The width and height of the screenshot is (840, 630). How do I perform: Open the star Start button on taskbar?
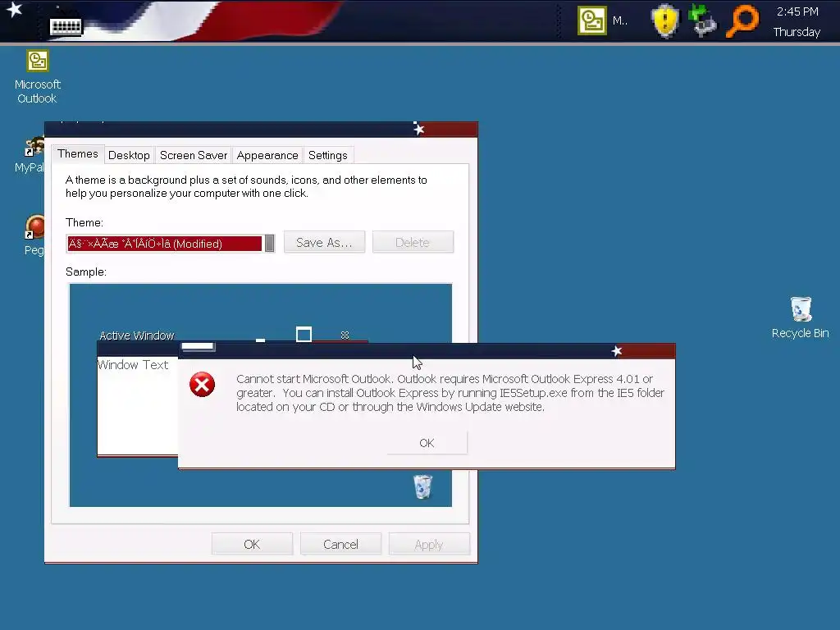(x=13, y=10)
